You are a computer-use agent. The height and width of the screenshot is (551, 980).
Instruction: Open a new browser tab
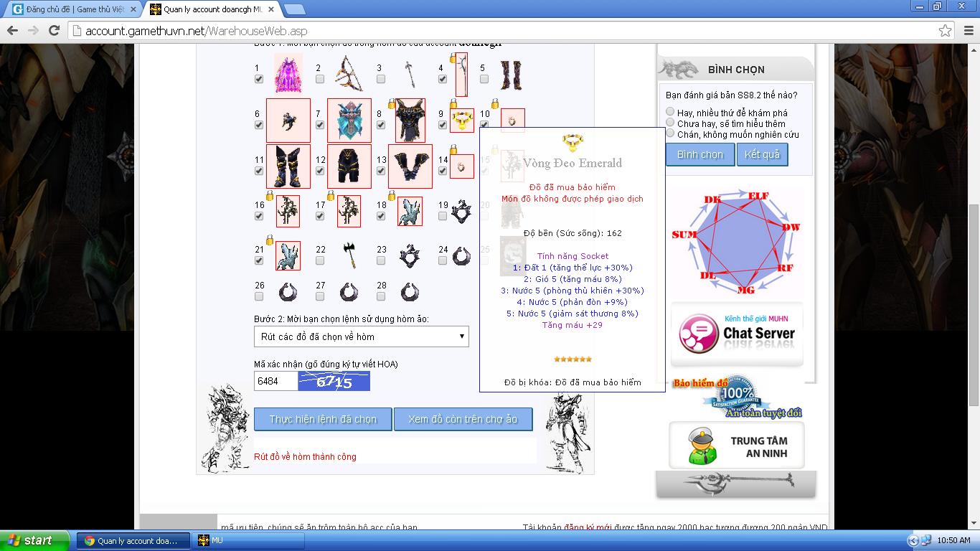[x=294, y=9]
